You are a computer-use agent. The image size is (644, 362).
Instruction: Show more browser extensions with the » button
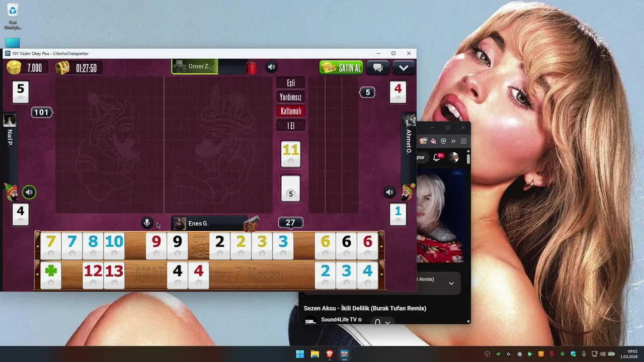[x=453, y=141]
